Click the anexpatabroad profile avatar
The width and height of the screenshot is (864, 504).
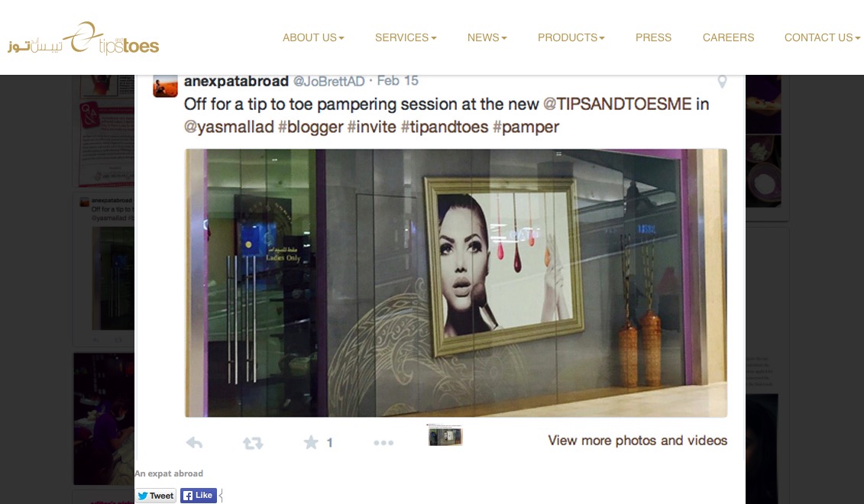click(165, 86)
